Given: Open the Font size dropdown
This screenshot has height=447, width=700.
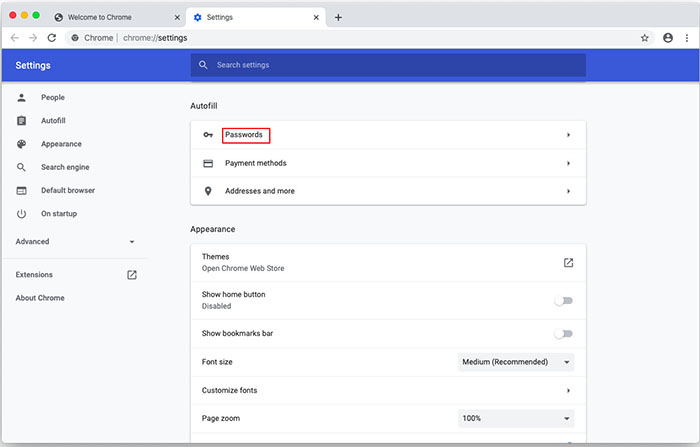Looking at the screenshot, I should pos(516,362).
